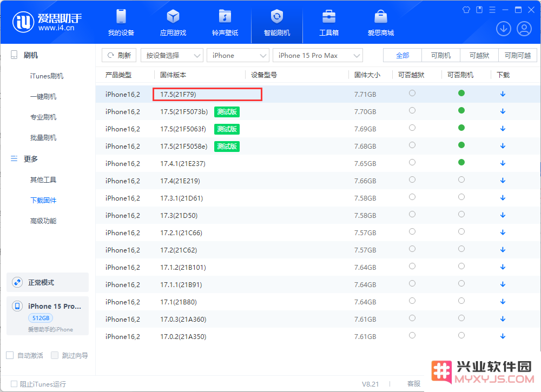
Task: Open the 工具箱 section icon
Action: (329, 16)
